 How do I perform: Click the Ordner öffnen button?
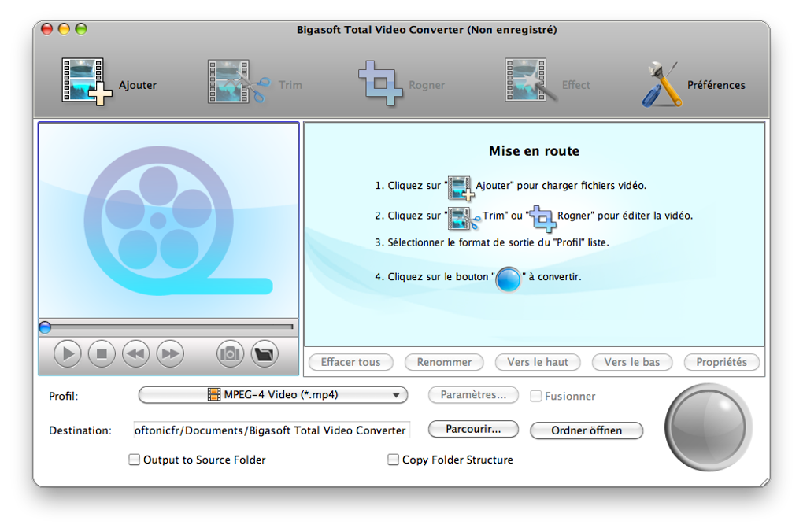tap(587, 430)
